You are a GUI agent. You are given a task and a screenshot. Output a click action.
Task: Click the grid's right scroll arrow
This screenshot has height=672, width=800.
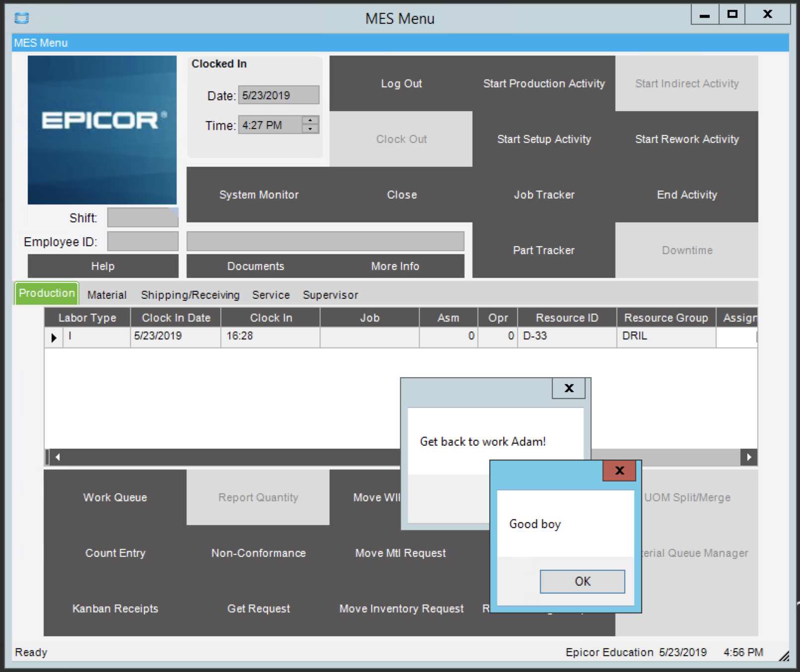[749, 457]
